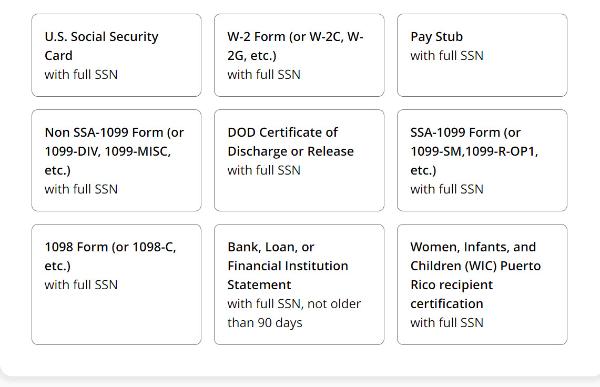Viewport: 600px width, 387px height.
Task: Select the Pay Stub card
Action: pyautogui.click(x=482, y=55)
